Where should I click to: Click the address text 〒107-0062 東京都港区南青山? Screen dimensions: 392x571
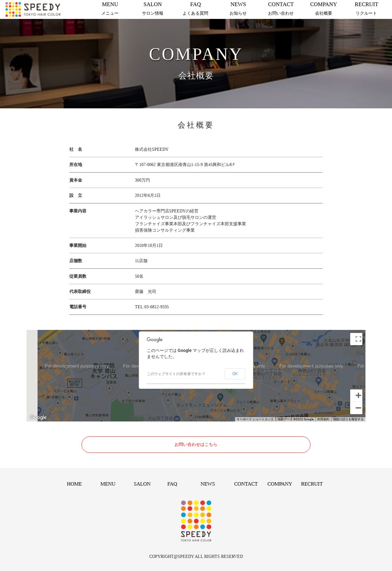pyautogui.click(x=185, y=164)
